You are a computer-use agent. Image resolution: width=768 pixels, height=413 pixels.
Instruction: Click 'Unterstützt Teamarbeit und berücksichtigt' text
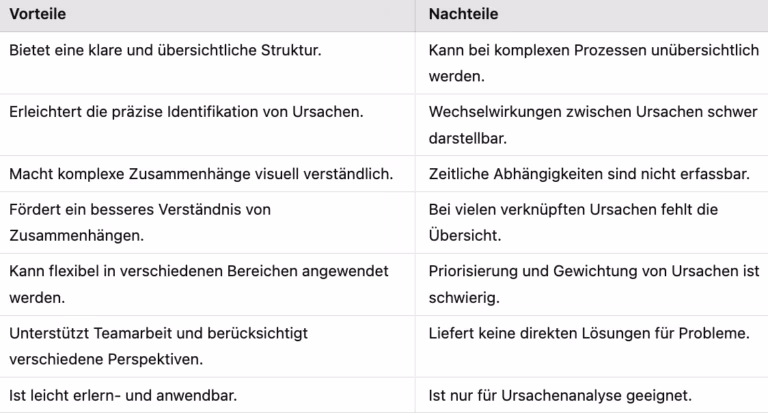tap(158, 333)
